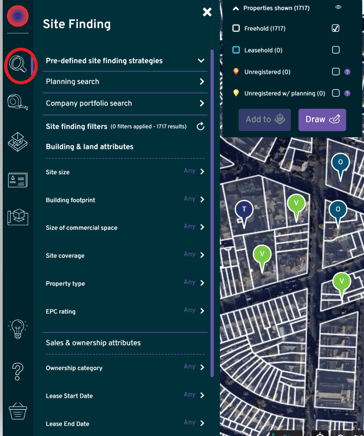Click the Site finding filters heading

[x=76, y=127]
